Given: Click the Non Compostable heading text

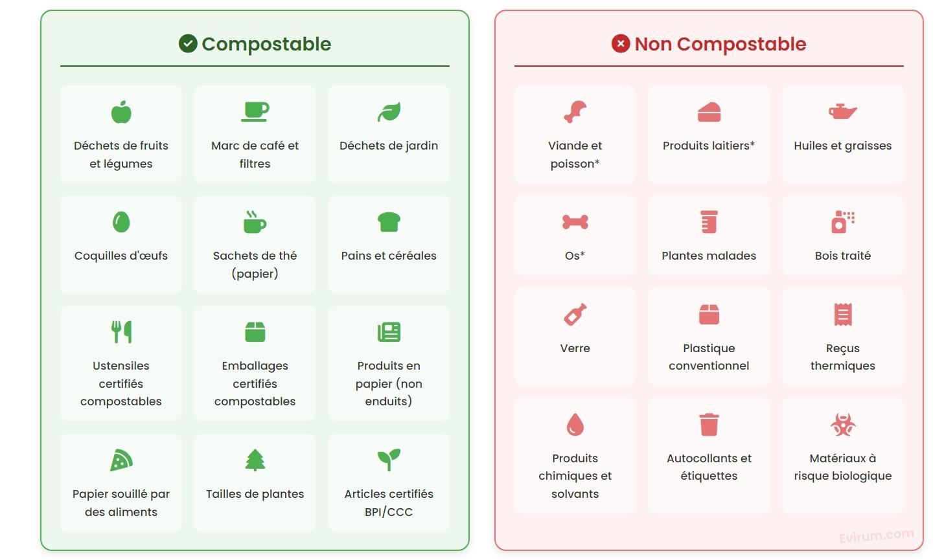Looking at the screenshot, I should tap(720, 44).
